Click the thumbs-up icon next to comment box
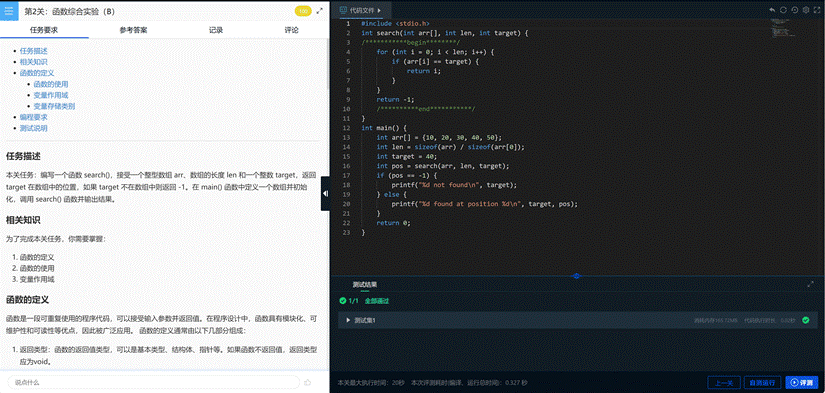 (x=308, y=382)
